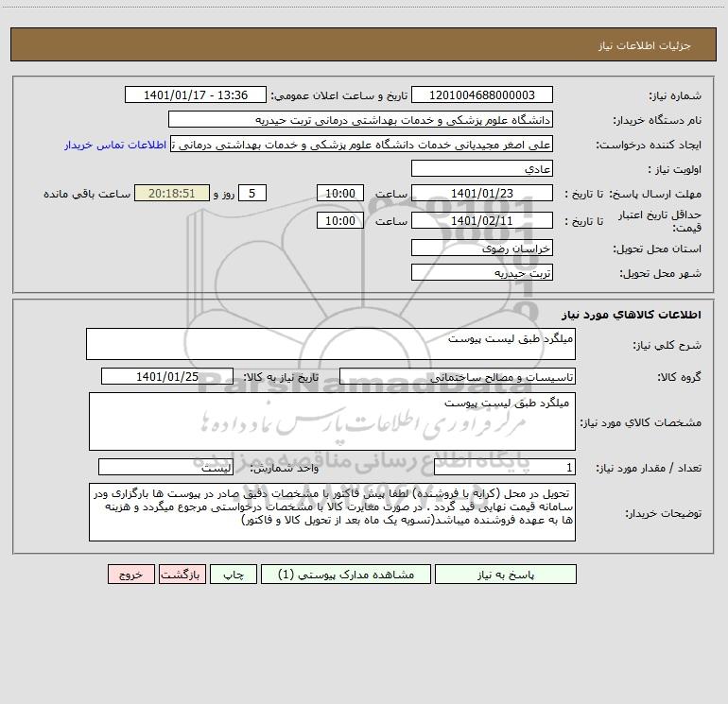Click the ایجاد کننده درخواست field
Viewport: 728px width, 704px height.
(x=361, y=144)
